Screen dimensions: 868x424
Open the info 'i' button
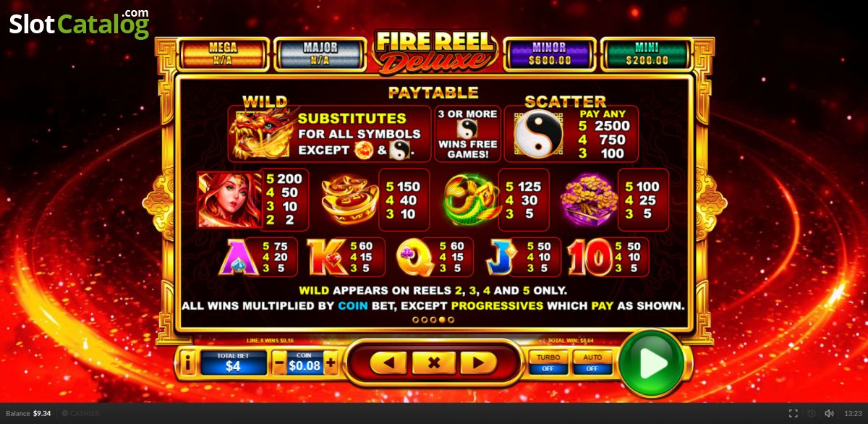[x=187, y=363]
